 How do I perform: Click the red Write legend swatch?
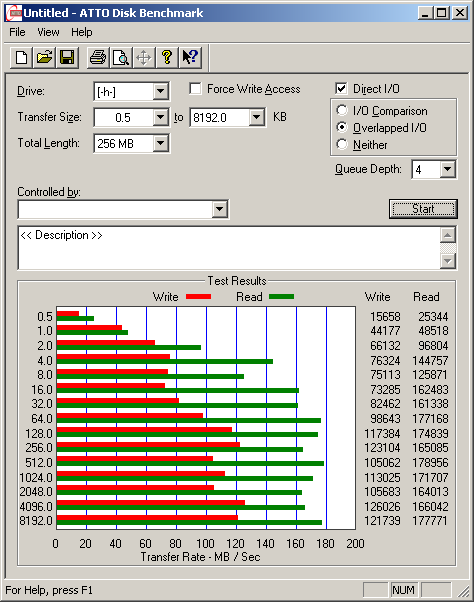(x=198, y=296)
